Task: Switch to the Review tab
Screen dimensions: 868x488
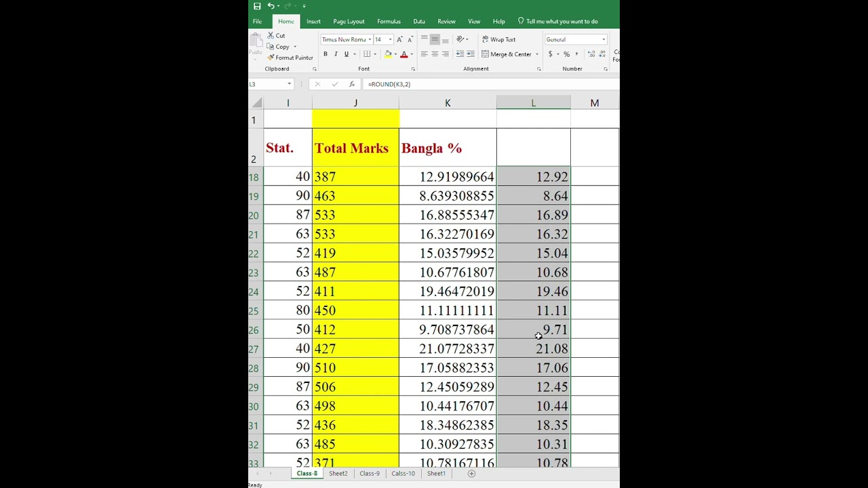Action: coord(446,22)
